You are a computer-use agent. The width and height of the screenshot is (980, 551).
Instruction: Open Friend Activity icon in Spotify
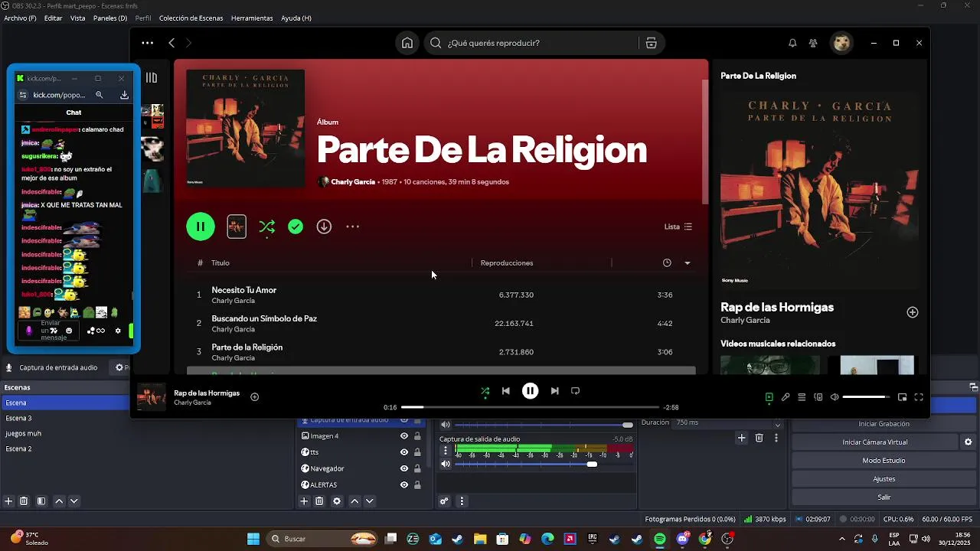pos(813,43)
